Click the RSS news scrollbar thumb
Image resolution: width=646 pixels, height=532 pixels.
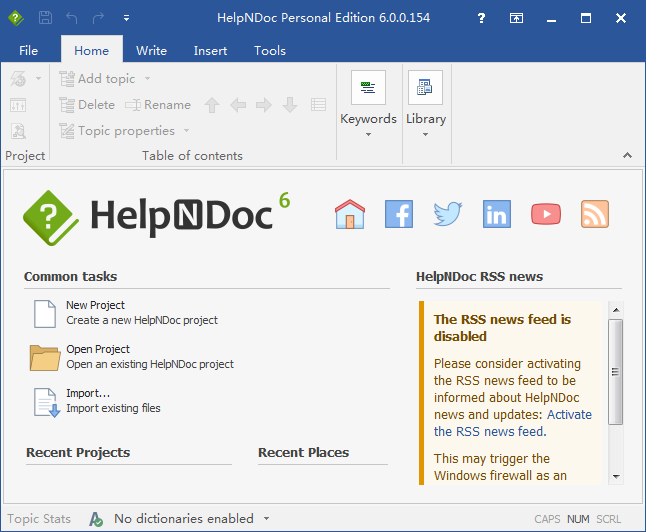click(616, 372)
